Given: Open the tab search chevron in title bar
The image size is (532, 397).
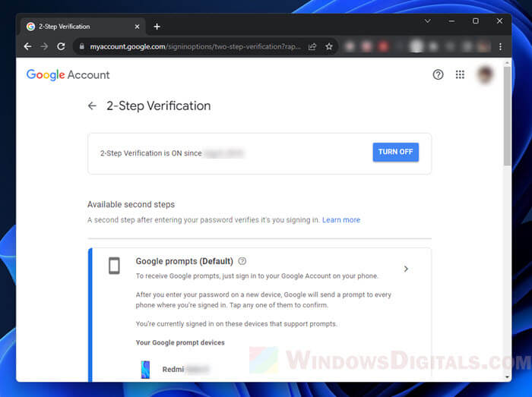Looking at the screenshot, I should coord(427,21).
